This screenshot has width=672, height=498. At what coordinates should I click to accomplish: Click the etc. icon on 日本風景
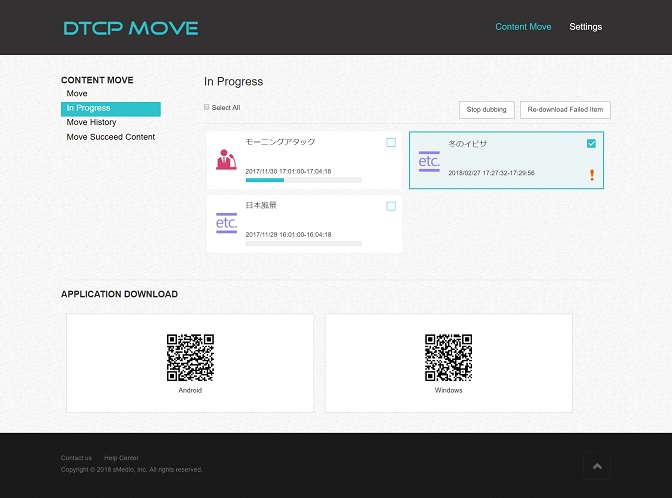pos(226,223)
